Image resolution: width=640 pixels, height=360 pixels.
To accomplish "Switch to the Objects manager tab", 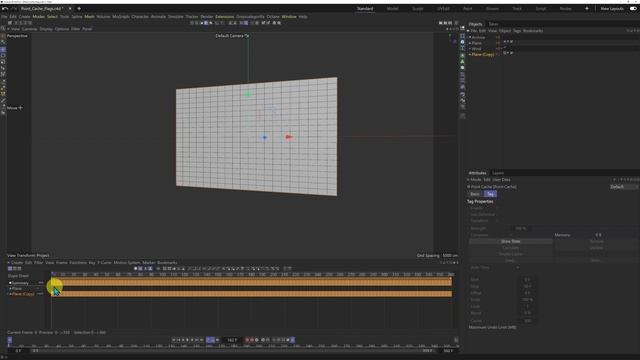I will tap(475, 24).
